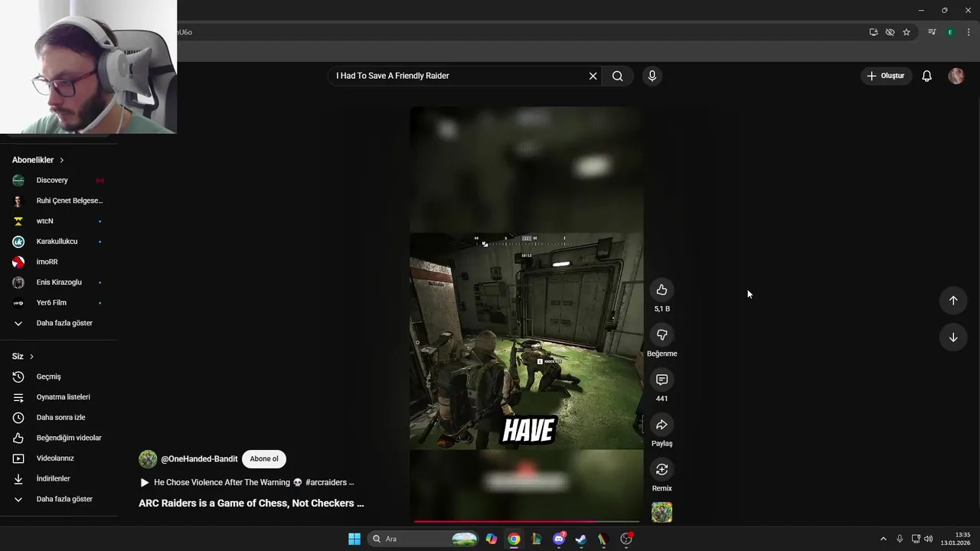The image size is (980, 551).
Task: Install app icon in address bar
Action: click(874, 32)
